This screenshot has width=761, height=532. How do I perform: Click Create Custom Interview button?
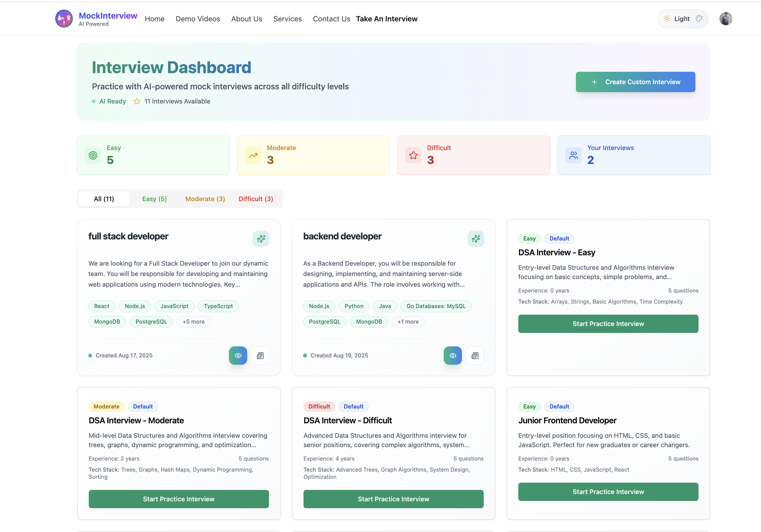(635, 82)
